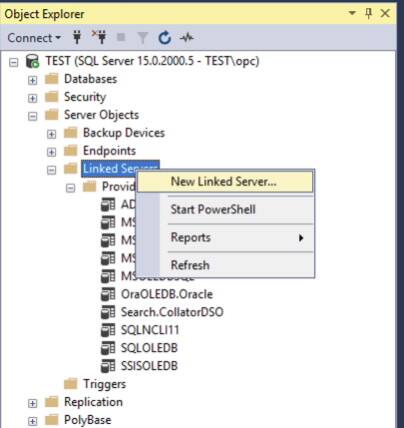Collapse the Server Objects node
Viewport: 404px width, 428px height.
pyautogui.click(x=32, y=116)
